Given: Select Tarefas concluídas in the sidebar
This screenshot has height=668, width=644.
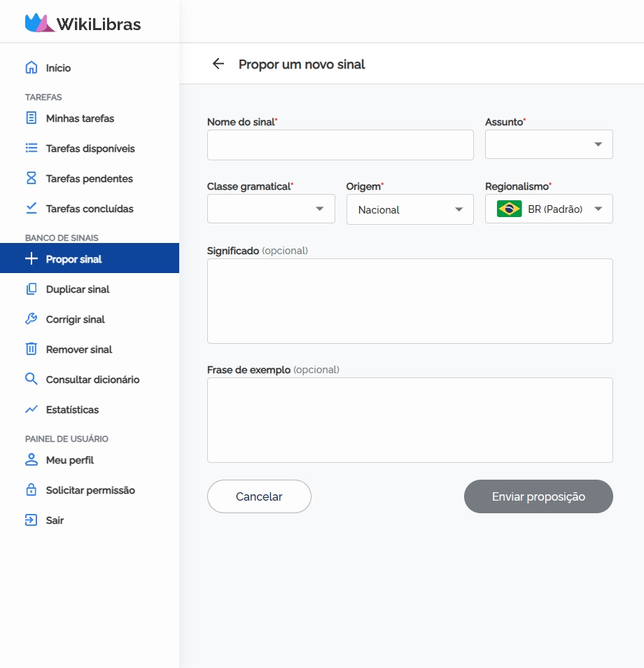Looking at the screenshot, I should 90,209.
